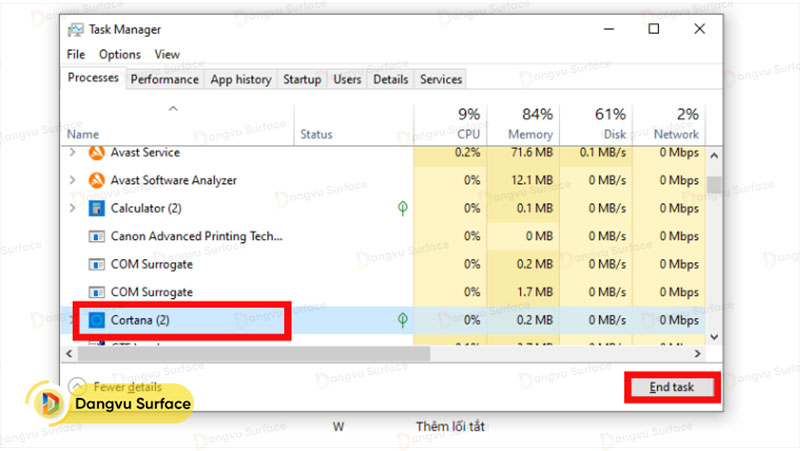The width and height of the screenshot is (800, 451).
Task: Click the Avast Software Analyzer icon
Action: [x=96, y=180]
